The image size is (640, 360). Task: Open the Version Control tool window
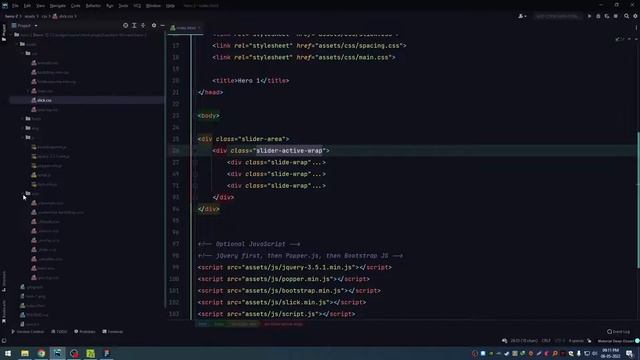pos(27,331)
